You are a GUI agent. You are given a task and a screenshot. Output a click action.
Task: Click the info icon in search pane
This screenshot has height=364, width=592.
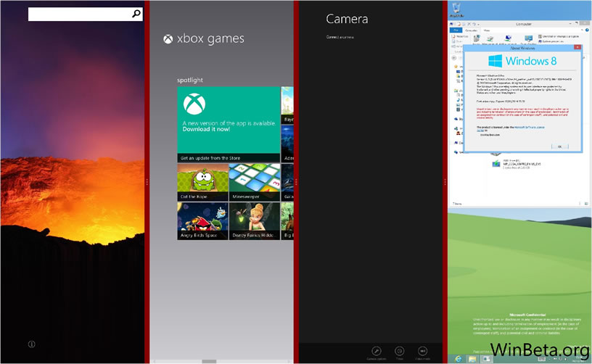(32, 344)
